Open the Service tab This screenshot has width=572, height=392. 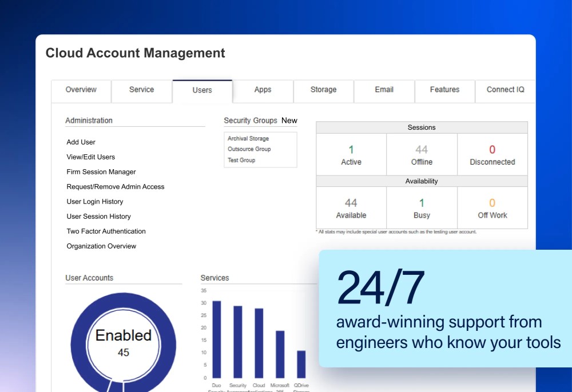(141, 90)
